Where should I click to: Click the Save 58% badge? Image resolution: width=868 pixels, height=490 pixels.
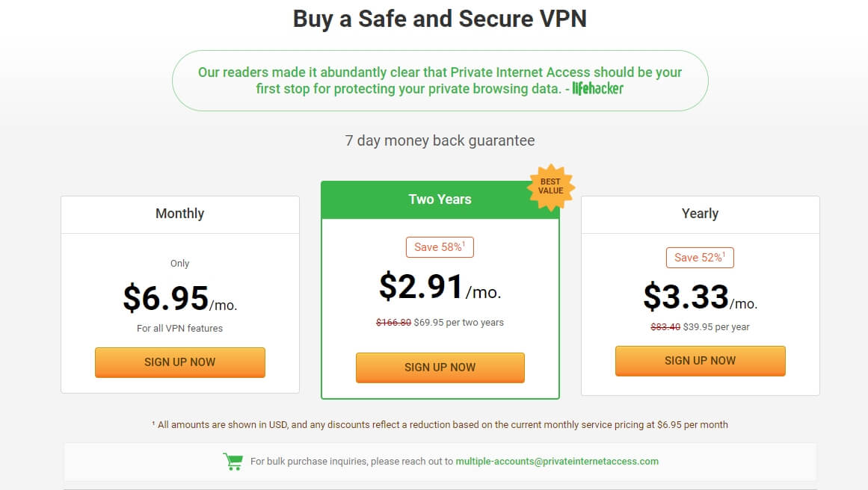point(440,247)
